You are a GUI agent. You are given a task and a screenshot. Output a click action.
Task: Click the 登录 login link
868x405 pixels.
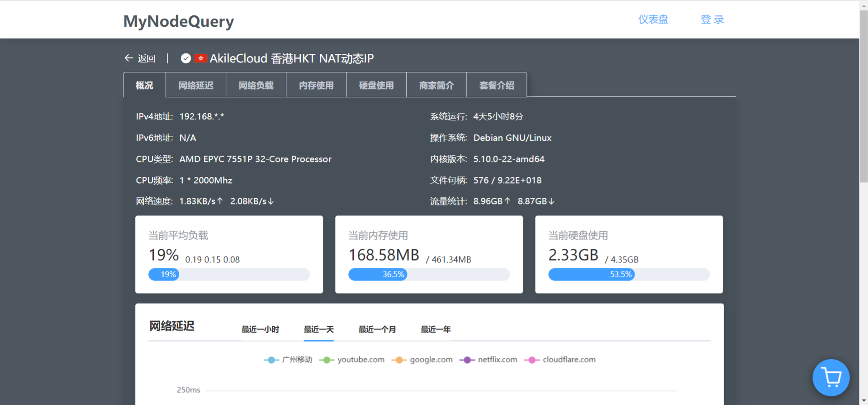coord(712,19)
